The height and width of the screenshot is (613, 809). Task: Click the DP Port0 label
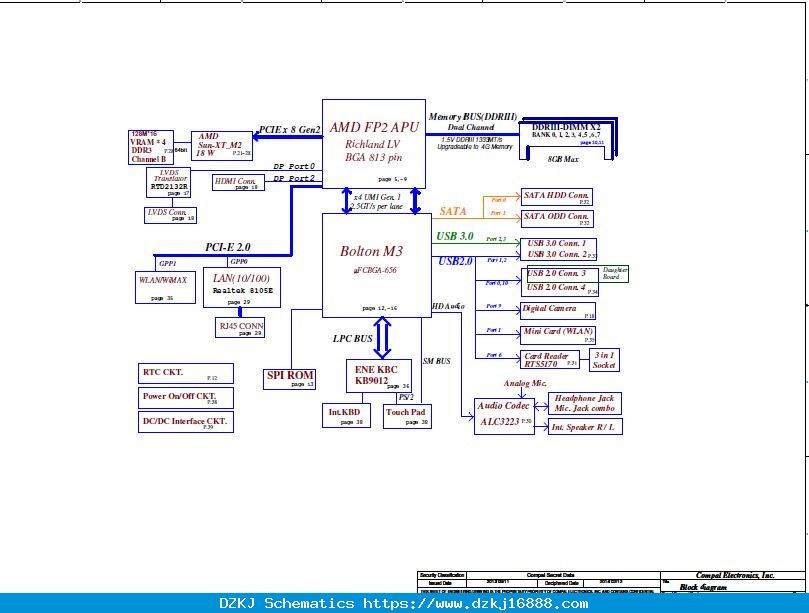coord(294,166)
